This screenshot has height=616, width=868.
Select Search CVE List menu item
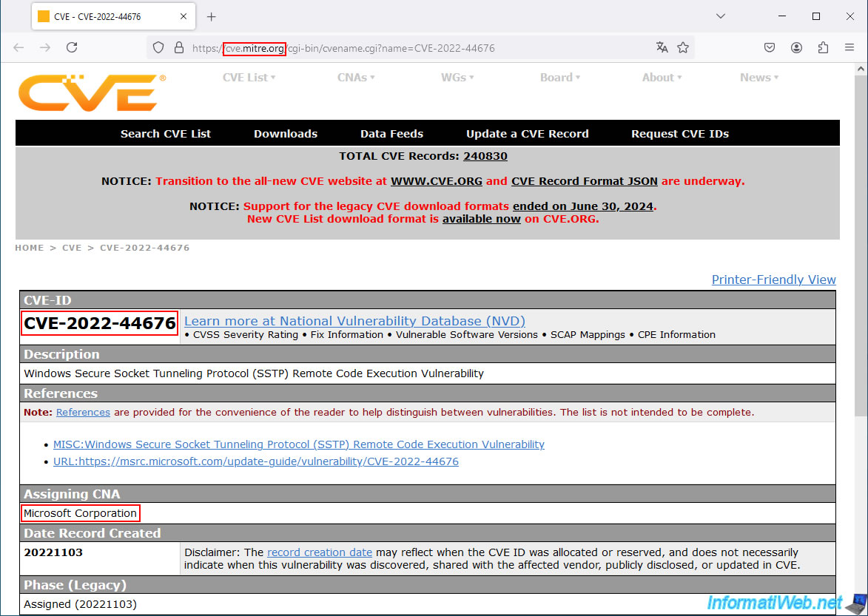(x=166, y=134)
